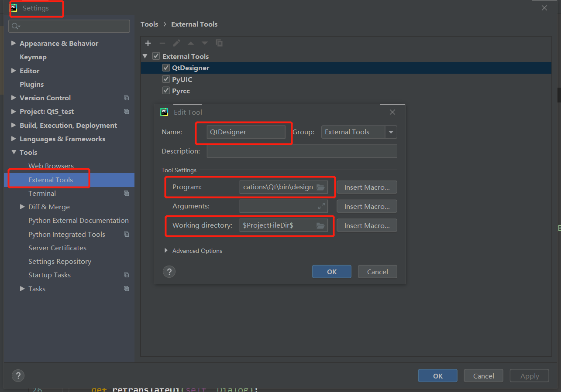Move tool up with up arrow icon
This screenshot has width=561, height=392.
190,43
